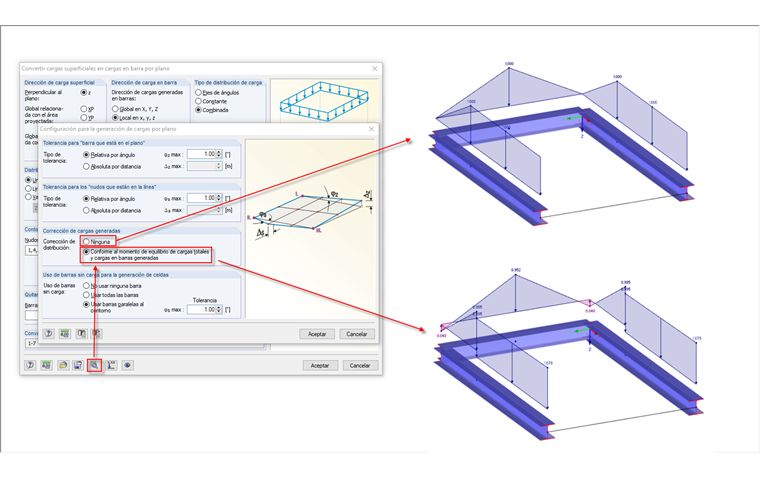This screenshot has width=760, height=479.
Task: Click the Tolerancia φs max value field
Action: point(202,309)
